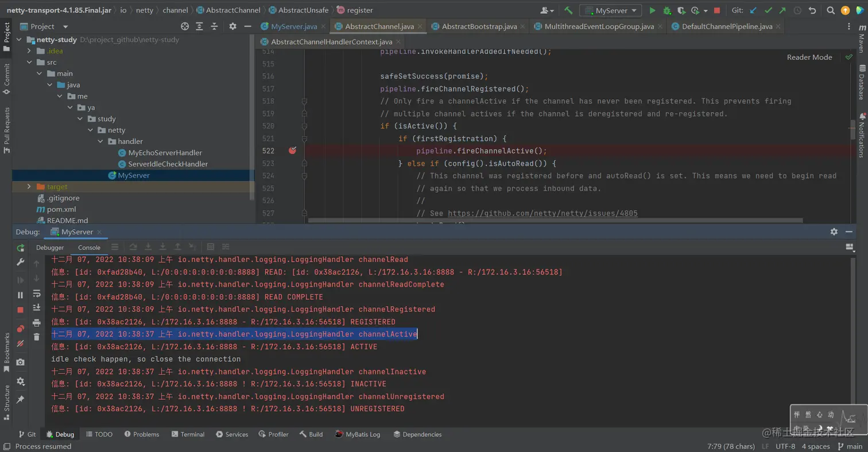
Task: Take a thread dump with the camera icon
Action: pos(21,362)
